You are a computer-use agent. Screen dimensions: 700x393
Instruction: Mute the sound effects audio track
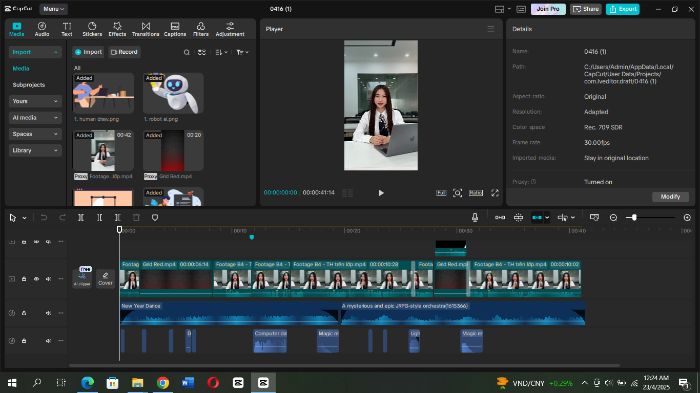pyautogui.click(x=48, y=341)
